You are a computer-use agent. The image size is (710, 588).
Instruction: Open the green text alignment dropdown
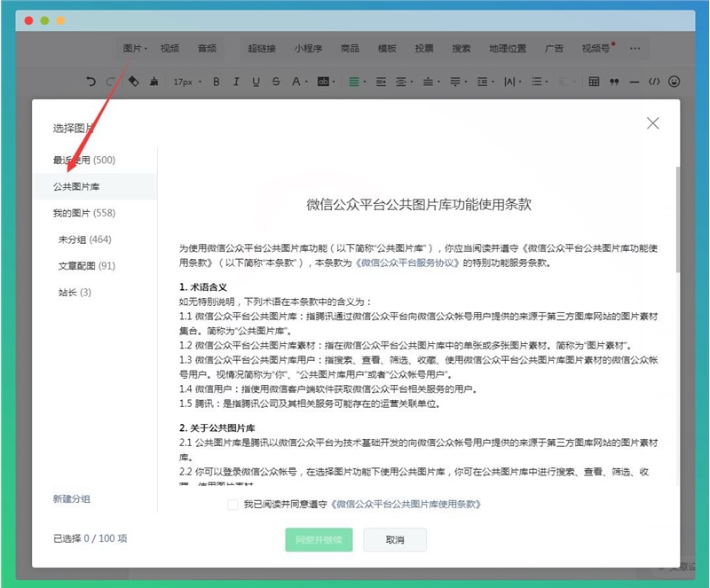click(357, 82)
